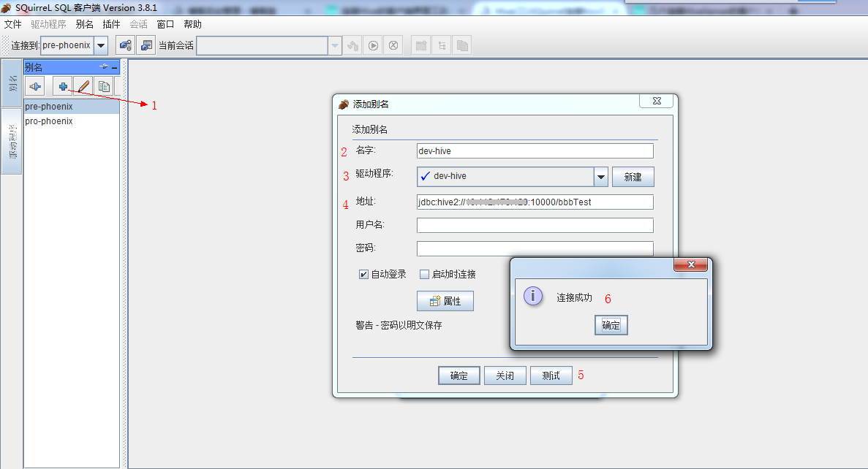This screenshot has width=868, height=469.
Task: Click the copy alias icon
Action: [104, 86]
